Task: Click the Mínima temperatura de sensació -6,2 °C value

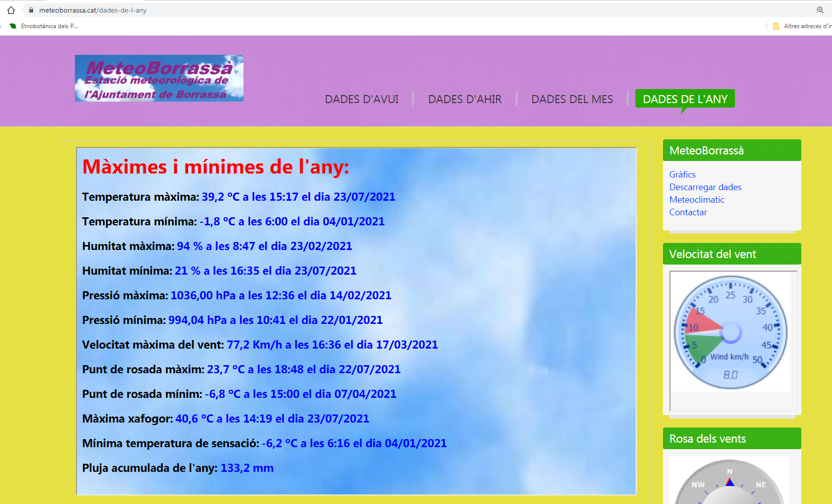Action: 354,443
